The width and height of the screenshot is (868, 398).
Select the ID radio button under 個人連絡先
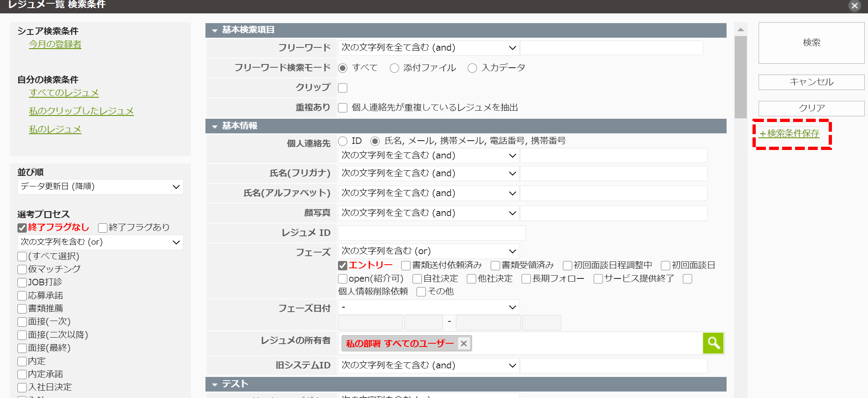(x=343, y=141)
